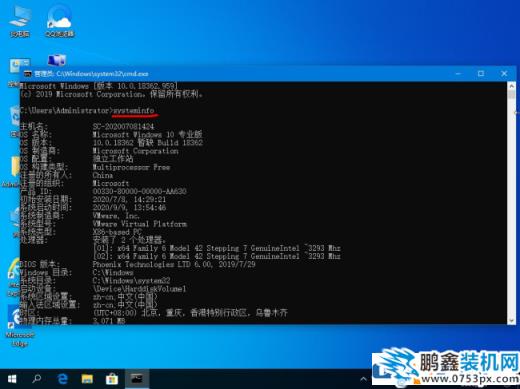Close the cmd window
Screen dimensions: 520x389
pyautogui.click(x=504, y=74)
